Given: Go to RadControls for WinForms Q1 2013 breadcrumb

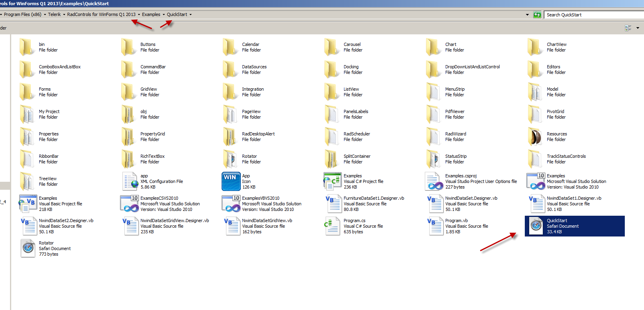Looking at the screenshot, I should point(101,14).
